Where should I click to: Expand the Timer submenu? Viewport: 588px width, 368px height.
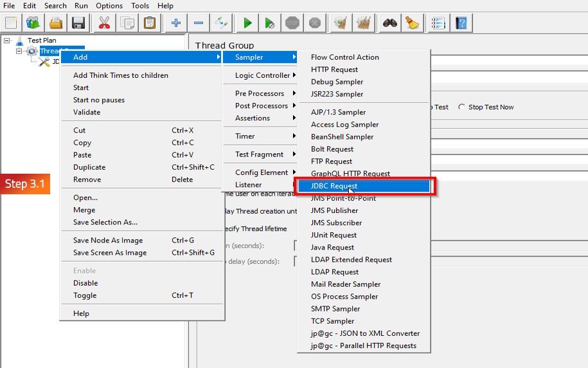(x=260, y=136)
